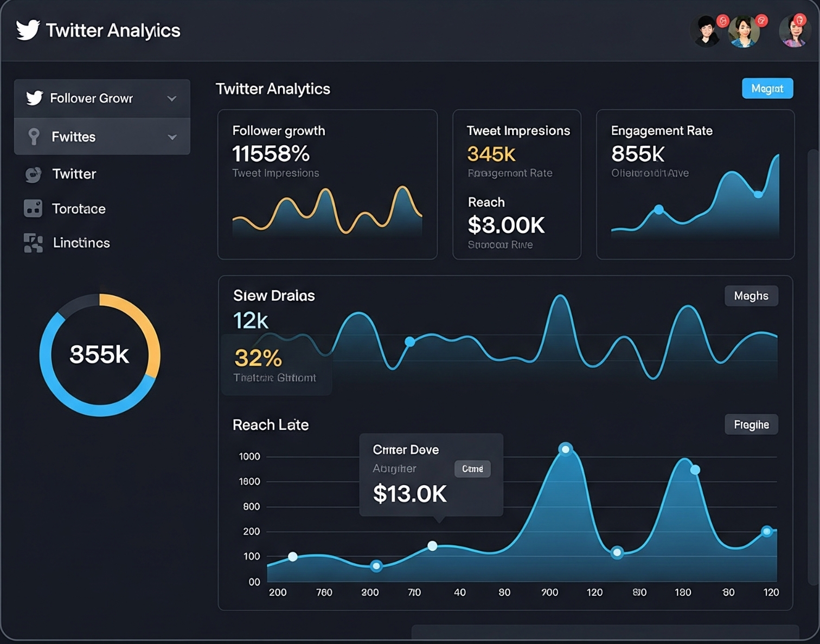Click the pin icon beside Fwittes
820x644 pixels.
[x=34, y=137]
